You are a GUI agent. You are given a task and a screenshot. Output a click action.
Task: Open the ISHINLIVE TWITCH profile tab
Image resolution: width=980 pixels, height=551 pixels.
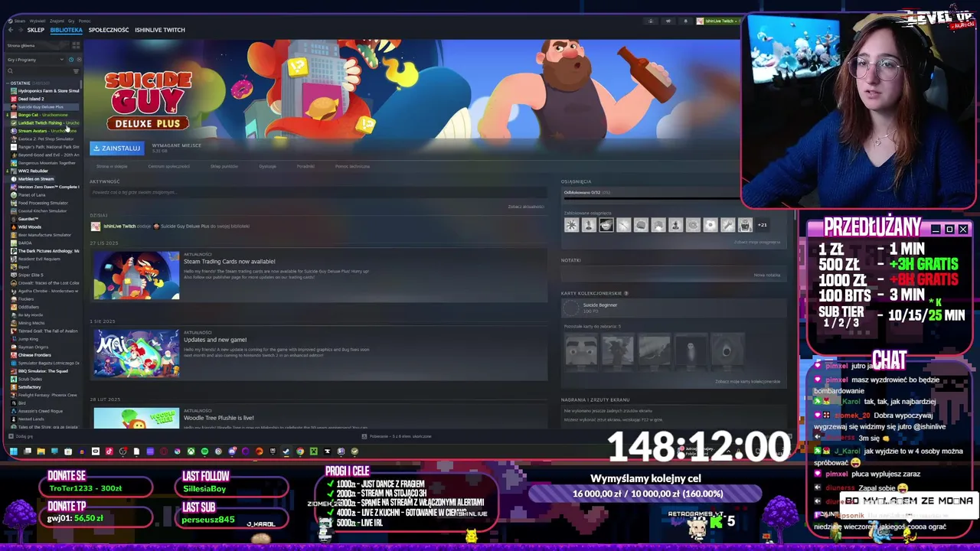tap(160, 30)
